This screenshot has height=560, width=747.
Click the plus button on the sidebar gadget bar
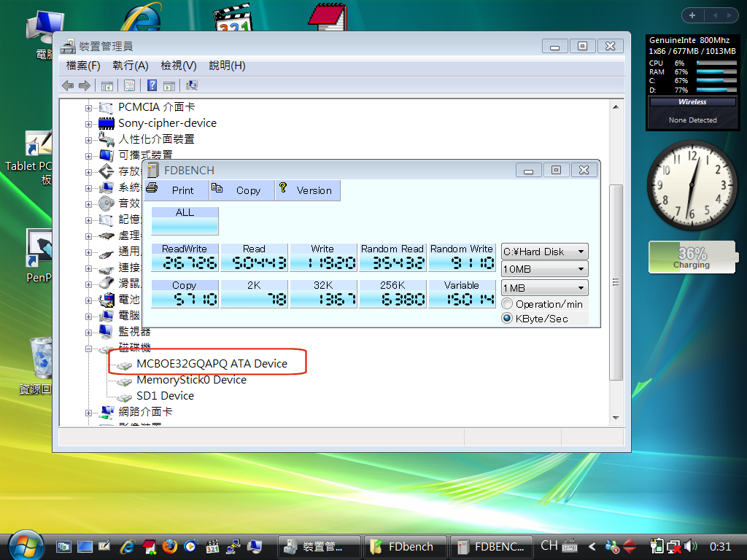[x=692, y=15]
